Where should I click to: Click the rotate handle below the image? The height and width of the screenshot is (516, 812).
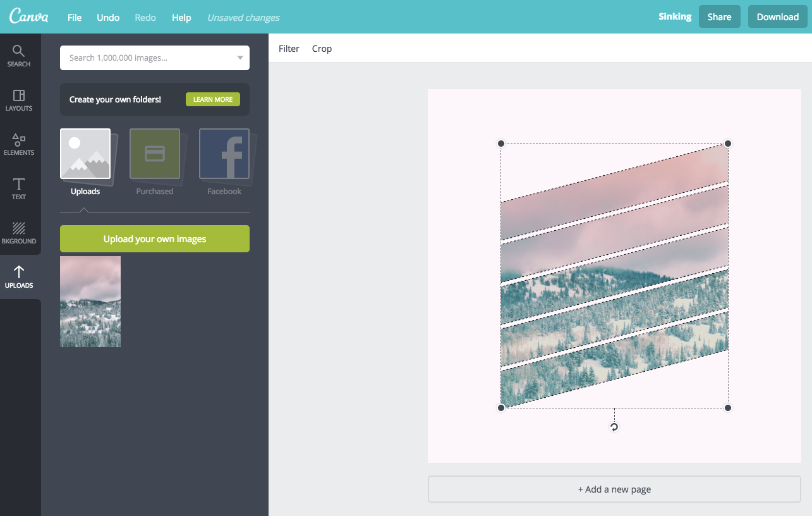point(614,427)
